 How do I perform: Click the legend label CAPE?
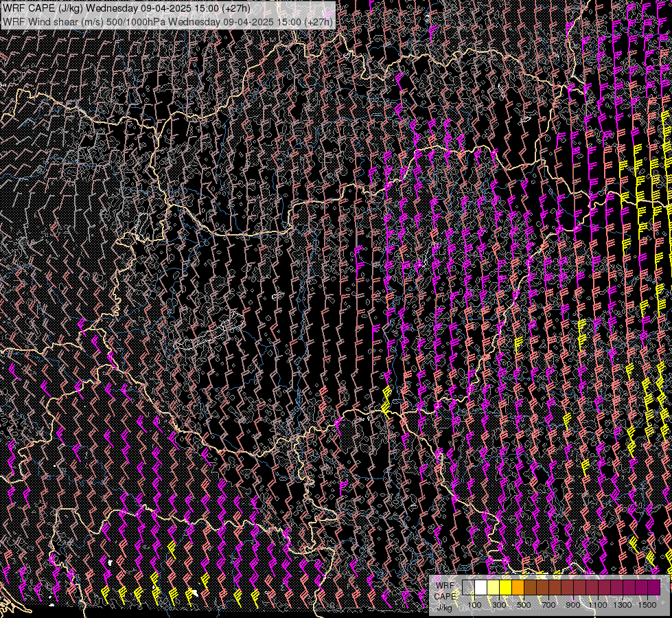tap(445, 597)
